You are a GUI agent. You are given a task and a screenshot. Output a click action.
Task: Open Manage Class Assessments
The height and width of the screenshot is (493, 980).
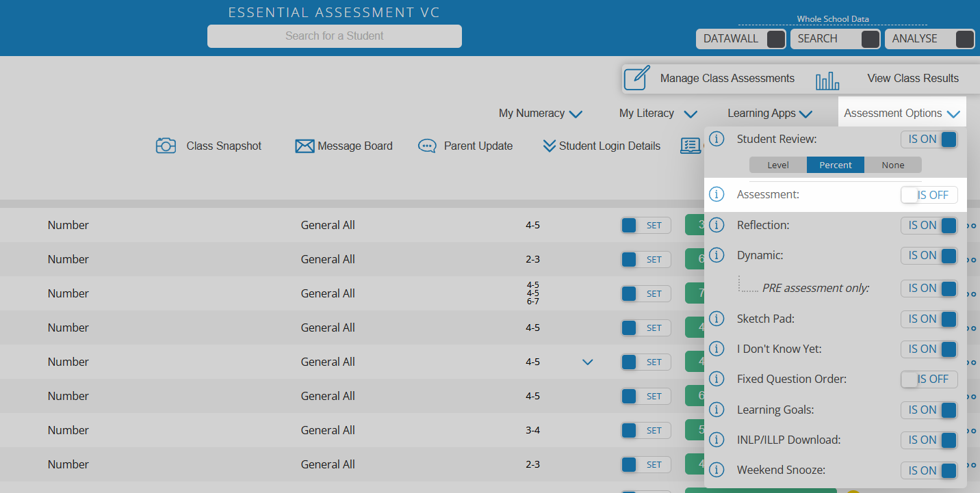click(727, 79)
